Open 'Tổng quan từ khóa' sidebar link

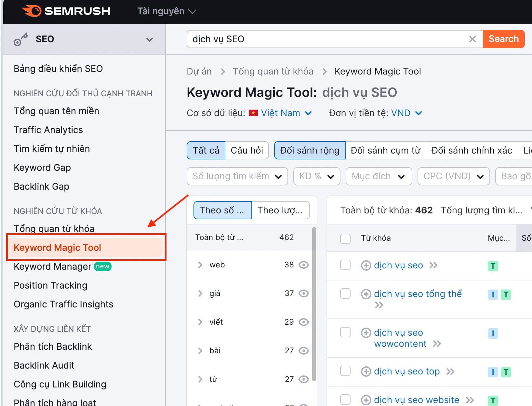click(54, 229)
